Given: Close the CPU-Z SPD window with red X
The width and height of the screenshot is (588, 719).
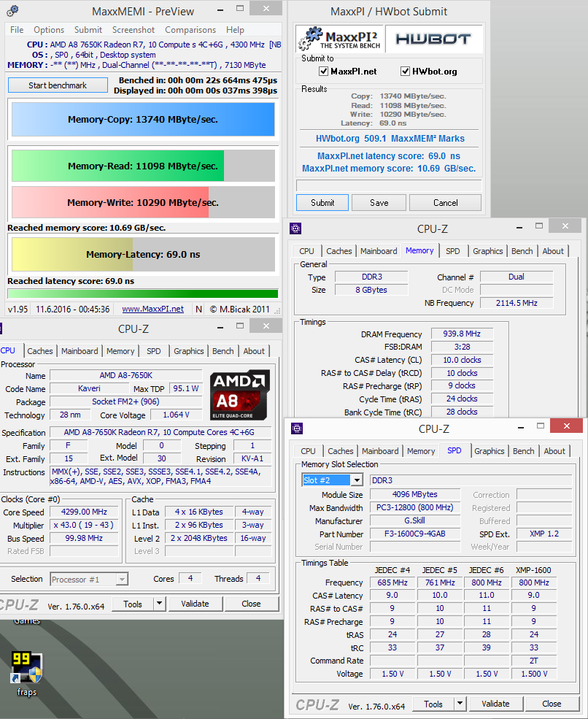Looking at the screenshot, I should (566, 426).
